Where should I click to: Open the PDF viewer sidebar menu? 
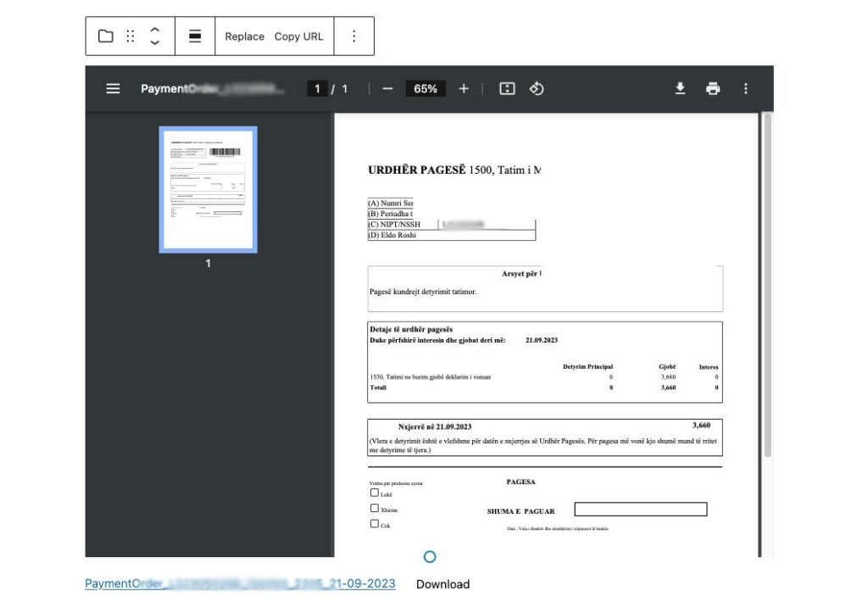(113, 88)
